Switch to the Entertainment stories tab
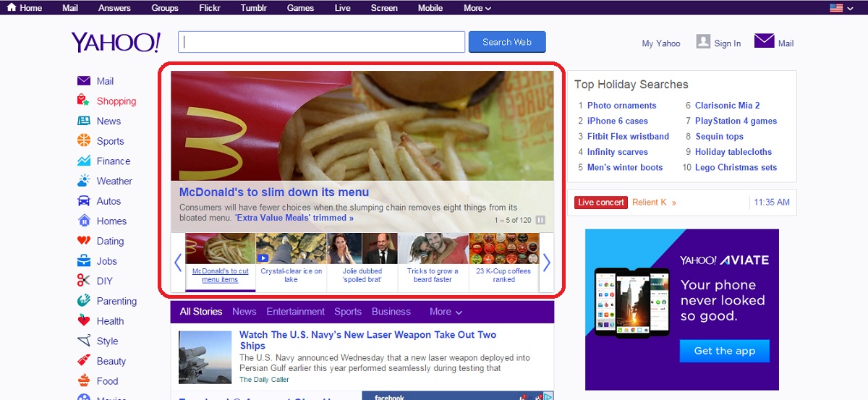Screen dimensions: 868x400 tap(295, 312)
